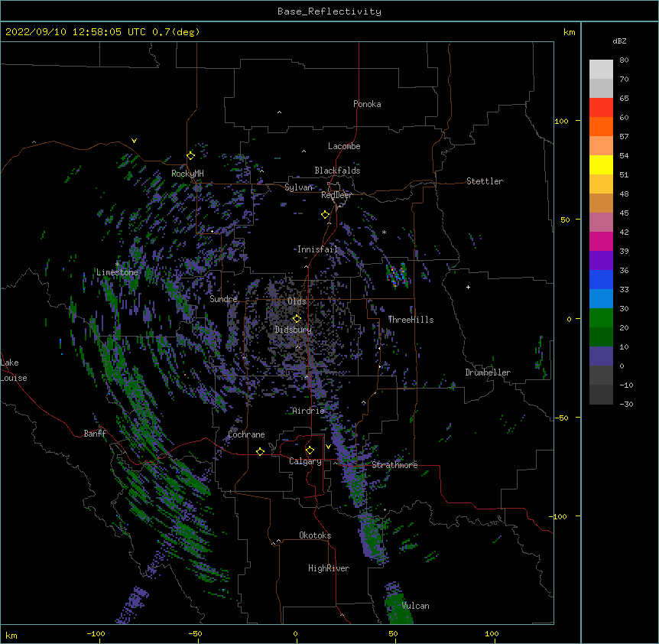Image resolution: width=659 pixels, height=644 pixels.
Task: Click the Lacombe city label
Action: (x=344, y=146)
